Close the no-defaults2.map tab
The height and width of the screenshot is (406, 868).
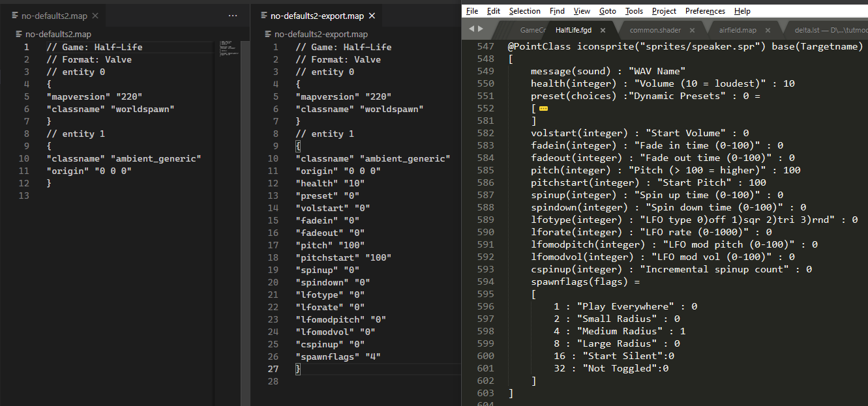point(95,15)
